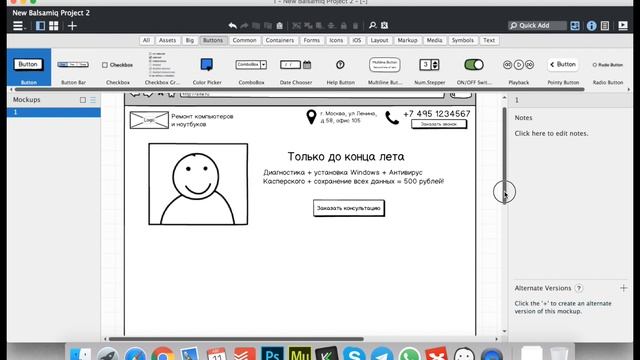The height and width of the screenshot is (360, 640).
Task: Select the Logo image placeholder
Action: click(x=149, y=120)
